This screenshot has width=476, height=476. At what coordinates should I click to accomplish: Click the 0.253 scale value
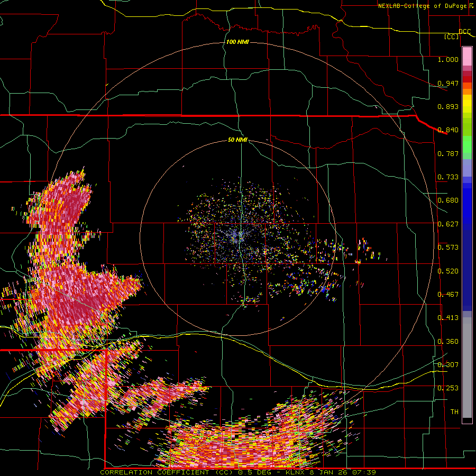(x=448, y=388)
